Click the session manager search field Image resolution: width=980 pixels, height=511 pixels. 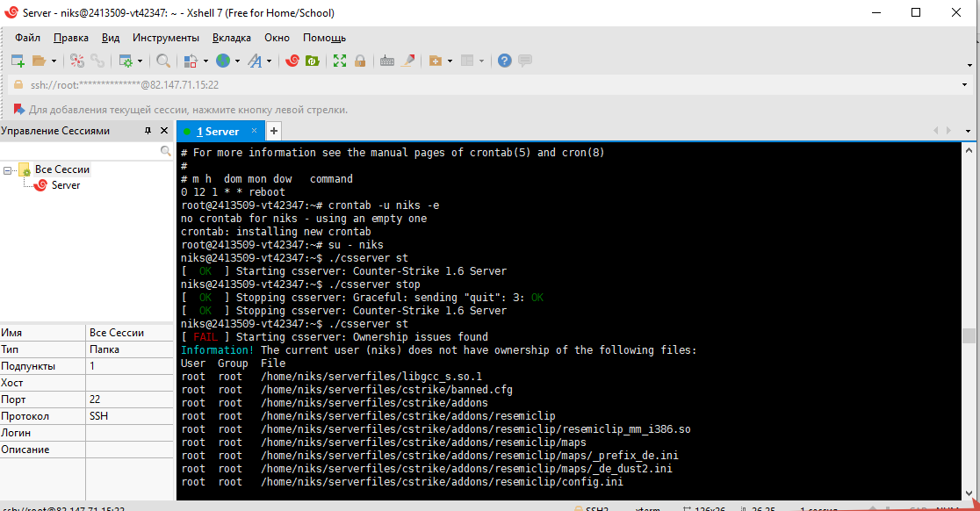point(79,150)
